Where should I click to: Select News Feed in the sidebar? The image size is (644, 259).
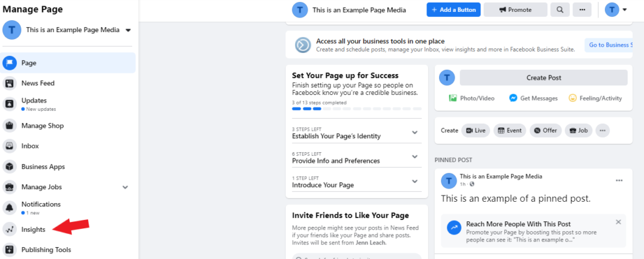68,84
